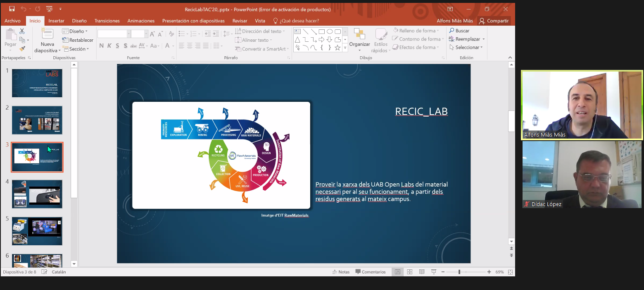Toggle text shadow formatting

126,46
